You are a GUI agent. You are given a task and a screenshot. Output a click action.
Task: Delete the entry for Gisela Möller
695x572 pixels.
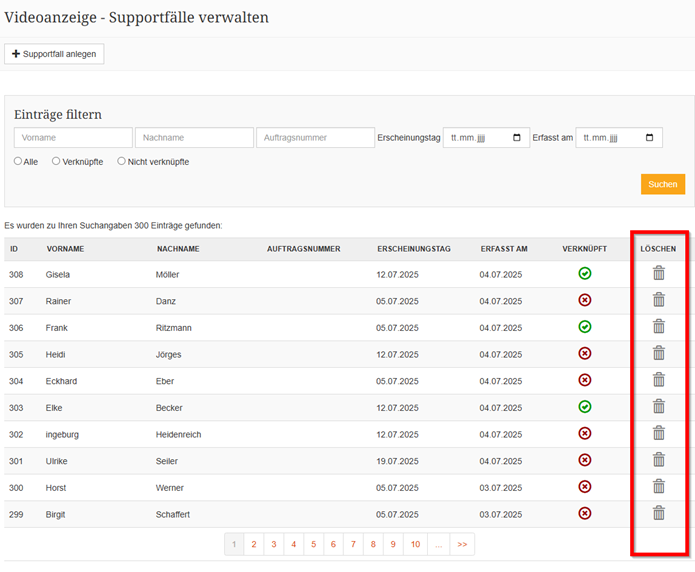coord(659,273)
